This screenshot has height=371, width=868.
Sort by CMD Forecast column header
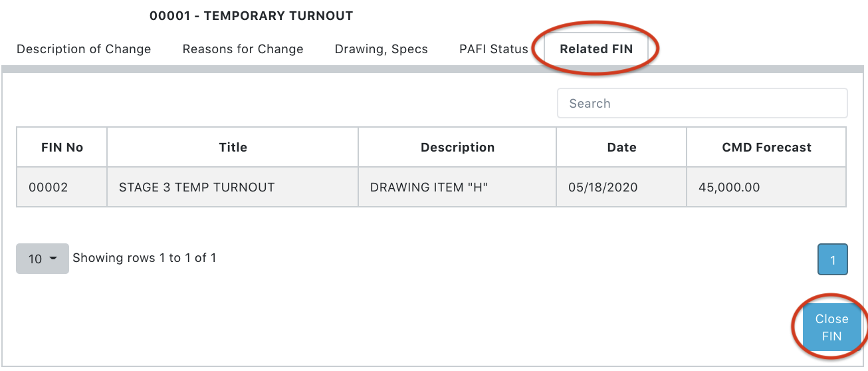pos(766,148)
